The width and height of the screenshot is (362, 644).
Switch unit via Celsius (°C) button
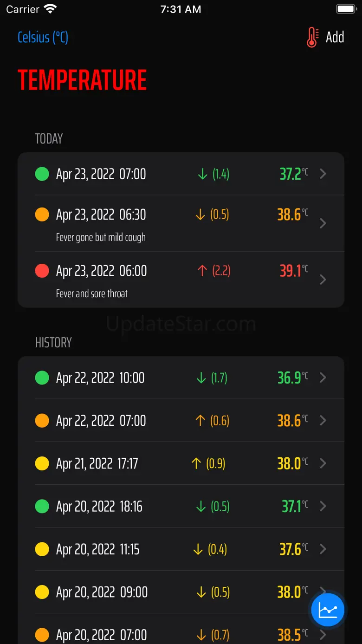[x=43, y=38]
